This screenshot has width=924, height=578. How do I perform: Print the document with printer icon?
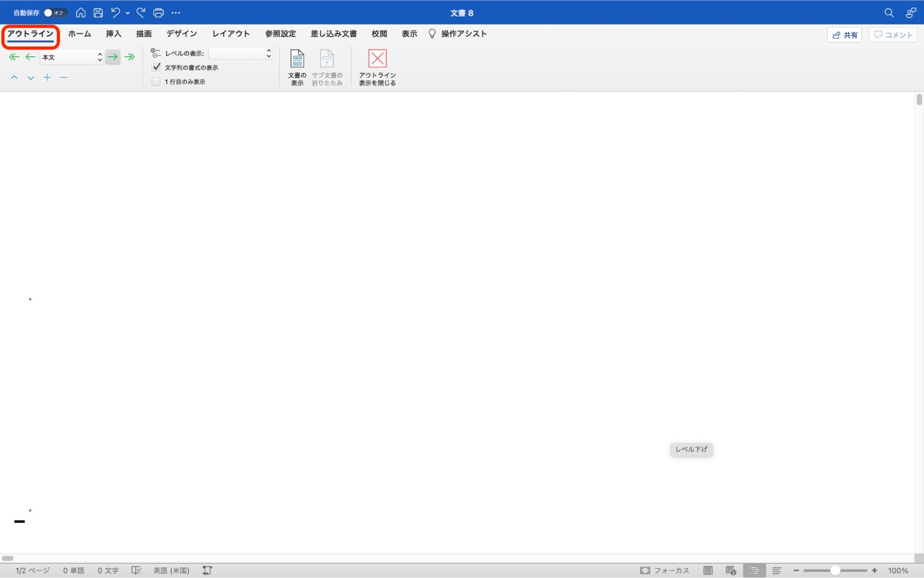tap(159, 13)
